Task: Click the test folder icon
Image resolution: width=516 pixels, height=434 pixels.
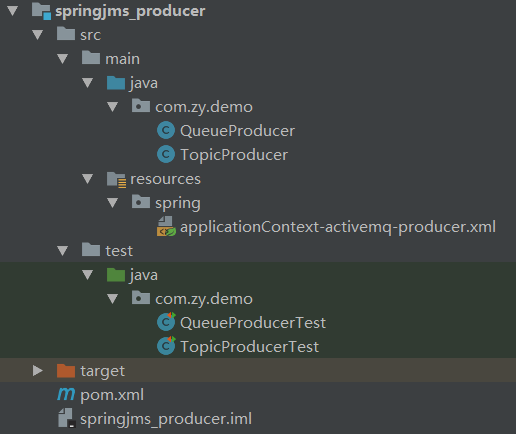Action: (x=91, y=250)
